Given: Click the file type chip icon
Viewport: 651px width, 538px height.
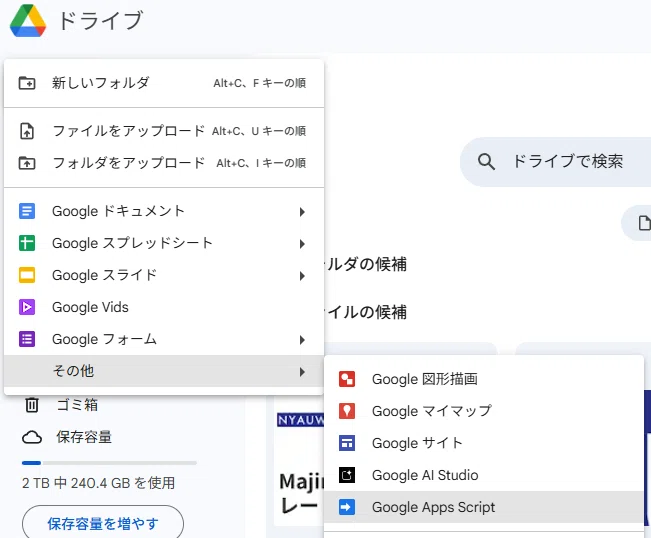Looking at the screenshot, I should [644, 223].
